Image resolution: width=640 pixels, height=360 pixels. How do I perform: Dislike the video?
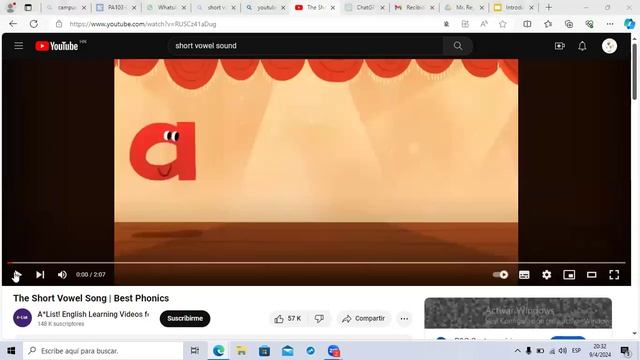point(319,319)
